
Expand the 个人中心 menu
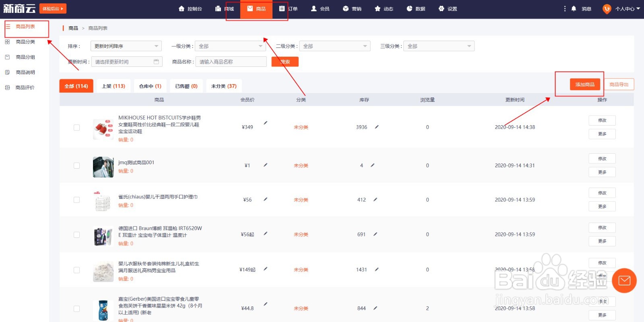[627, 8]
